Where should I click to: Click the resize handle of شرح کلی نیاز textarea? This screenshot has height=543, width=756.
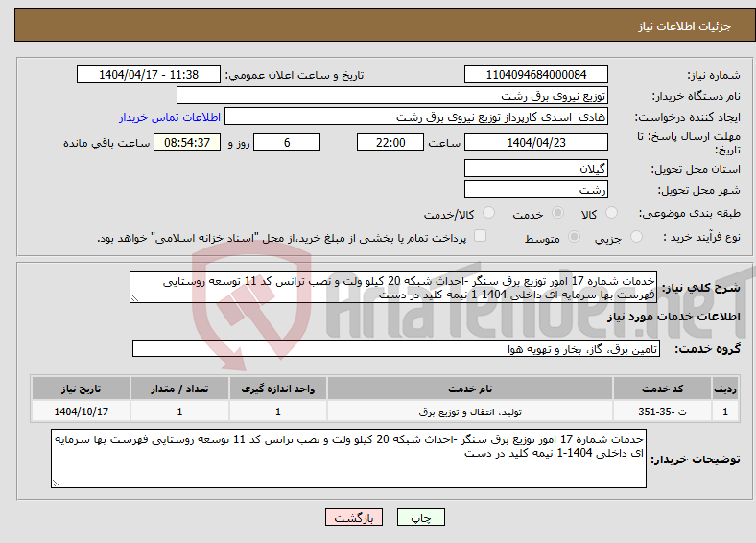134,298
